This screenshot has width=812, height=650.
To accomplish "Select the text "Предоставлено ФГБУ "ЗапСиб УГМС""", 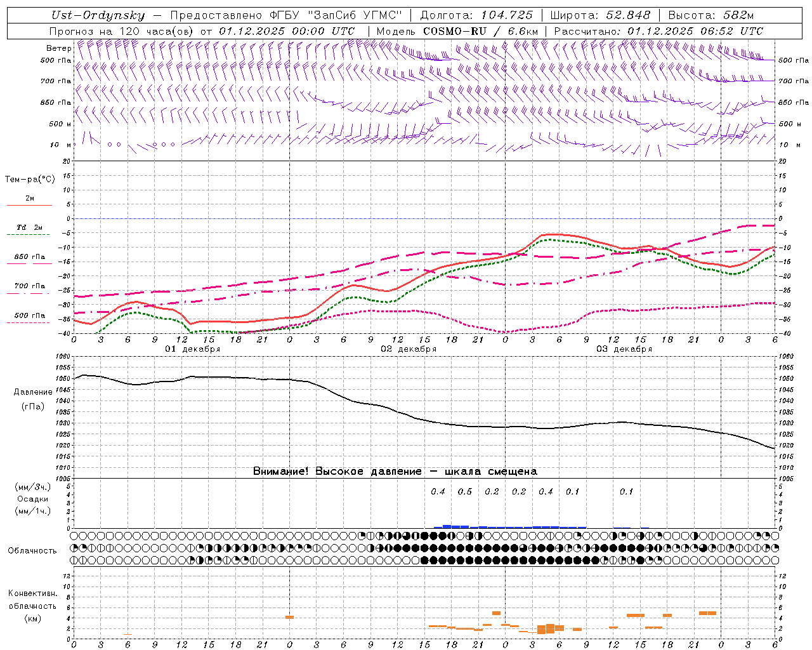I will tap(286, 15).
